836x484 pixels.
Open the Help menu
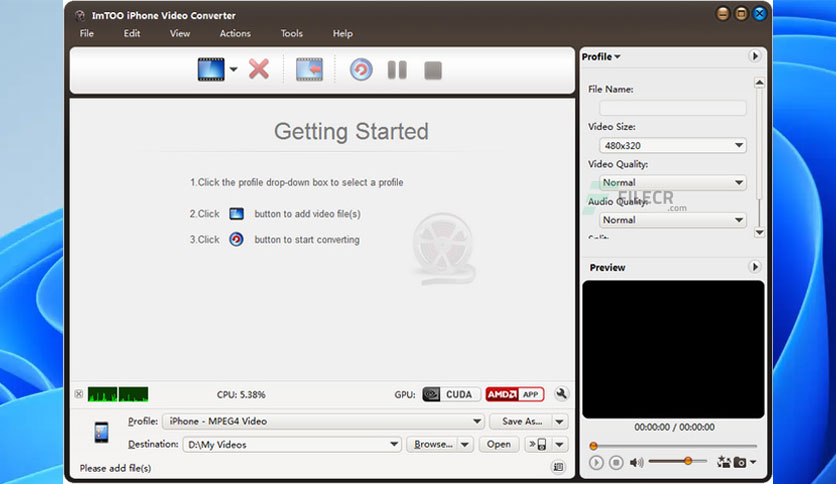tap(343, 33)
